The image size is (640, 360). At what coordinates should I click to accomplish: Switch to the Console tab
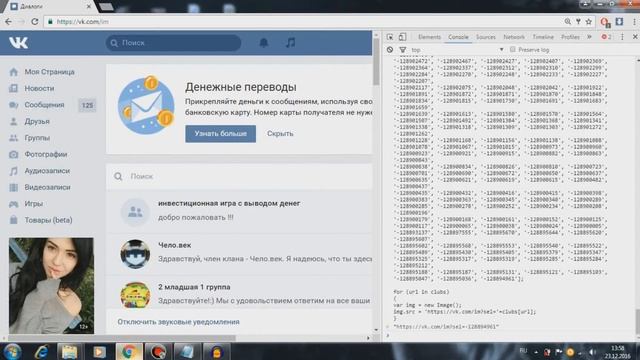click(458, 37)
